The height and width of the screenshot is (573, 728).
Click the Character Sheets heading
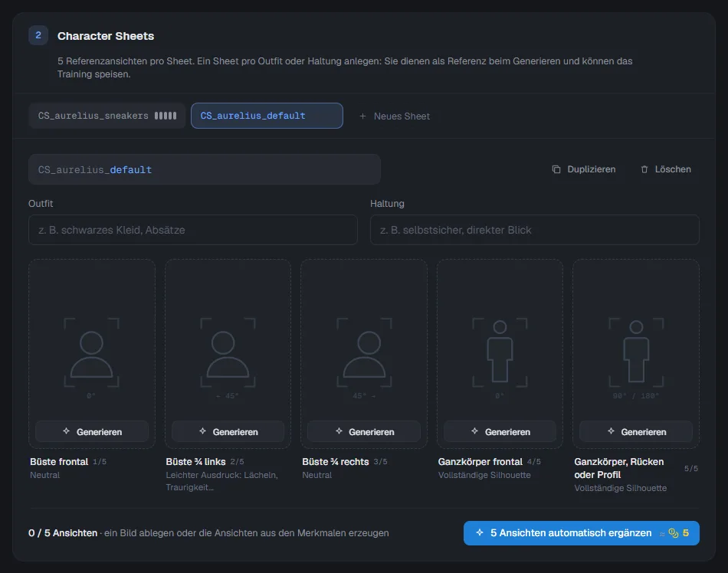106,36
